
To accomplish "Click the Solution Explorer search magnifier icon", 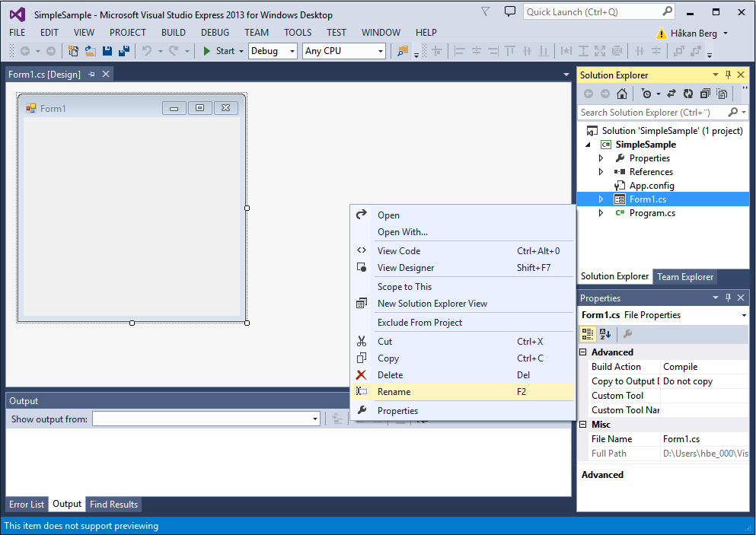I will click(733, 113).
